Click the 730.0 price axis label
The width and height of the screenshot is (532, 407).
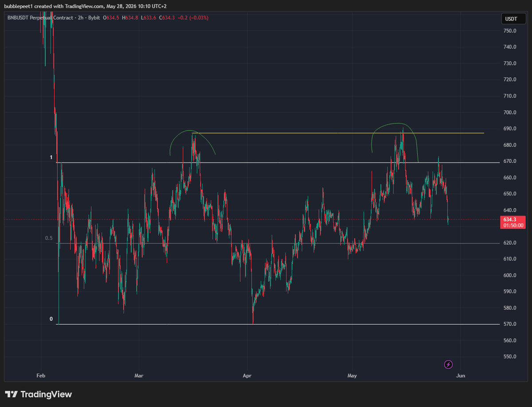click(510, 63)
